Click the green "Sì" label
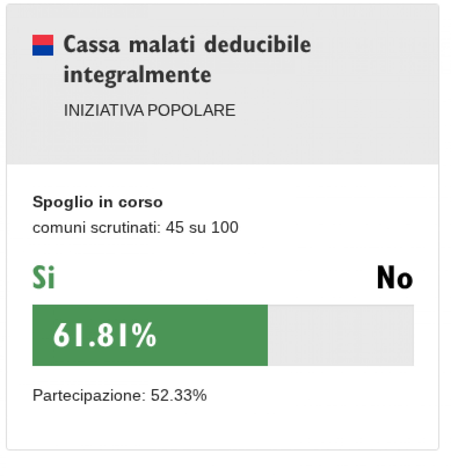The height and width of the screenshot is (476, 451). click(44, 278)
